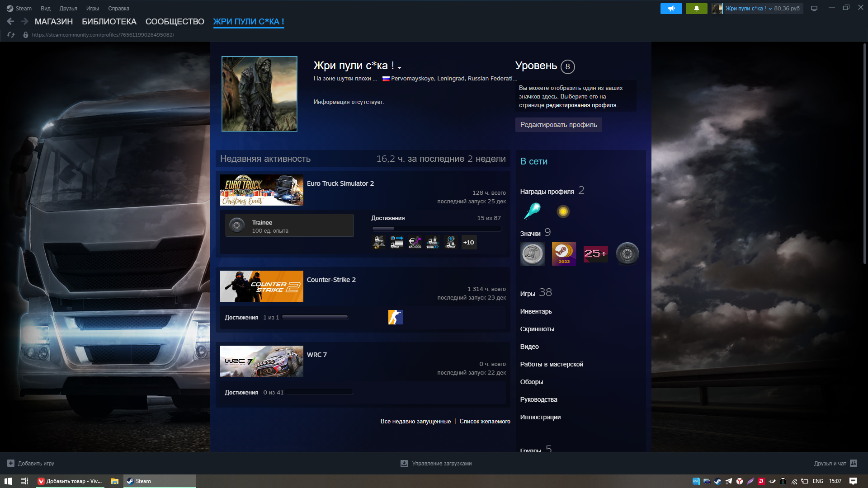The height and width of the screenshot is (488, 868).
Task: Open Игры 38 games list
Action: click(x=536, y=293)
